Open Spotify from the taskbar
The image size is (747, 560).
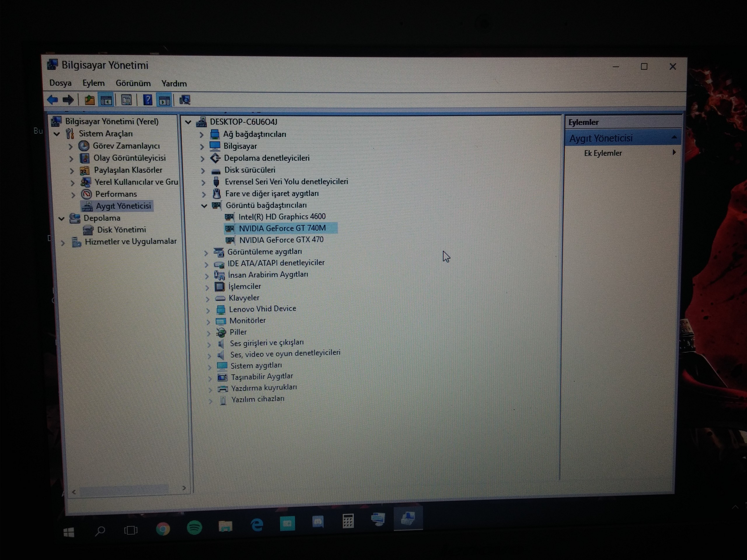tap(195, 527)
